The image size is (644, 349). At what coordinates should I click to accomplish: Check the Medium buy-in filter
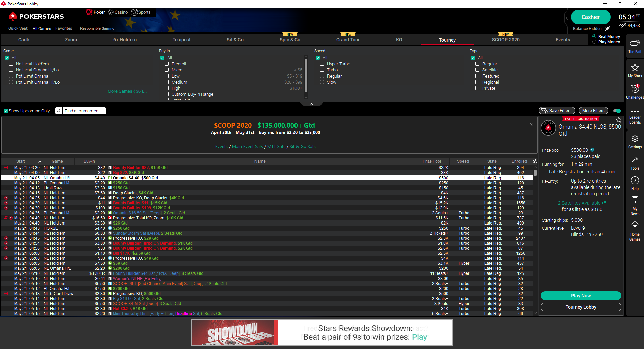167,82
